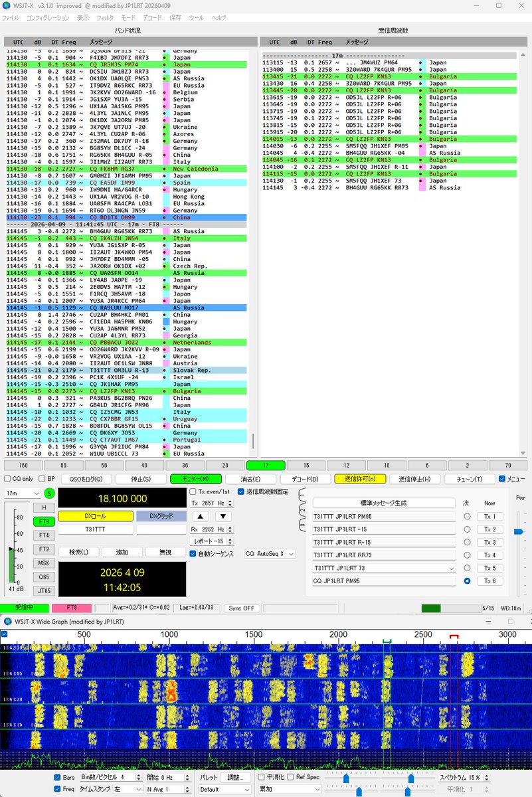Switch to the 2 meter band button

(468, 466)
